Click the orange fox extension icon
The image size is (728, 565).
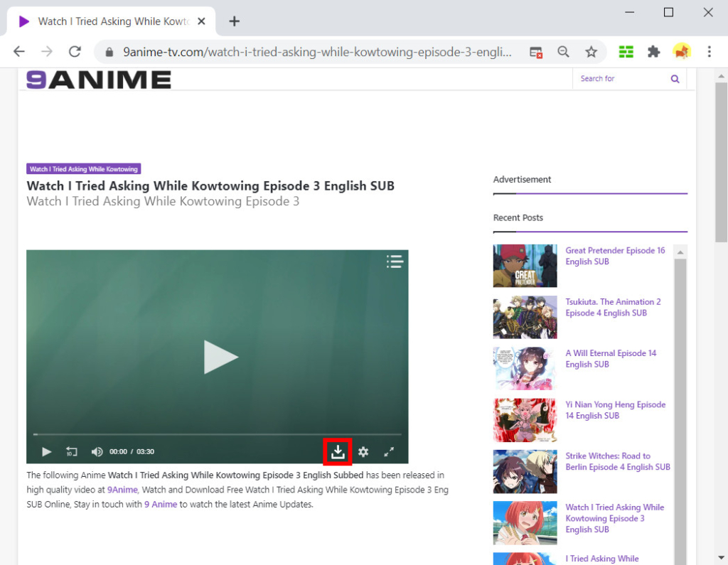click(682, 51)
